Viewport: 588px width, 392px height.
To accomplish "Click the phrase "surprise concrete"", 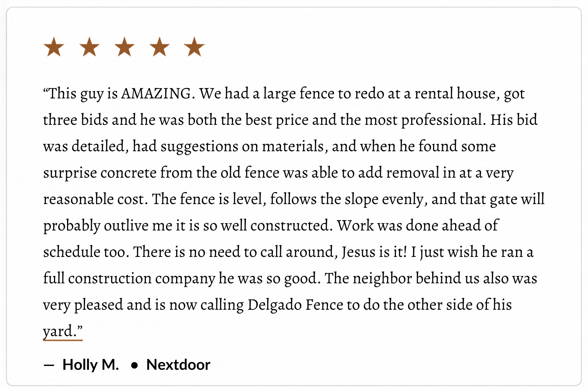I will tap(100, 173).
